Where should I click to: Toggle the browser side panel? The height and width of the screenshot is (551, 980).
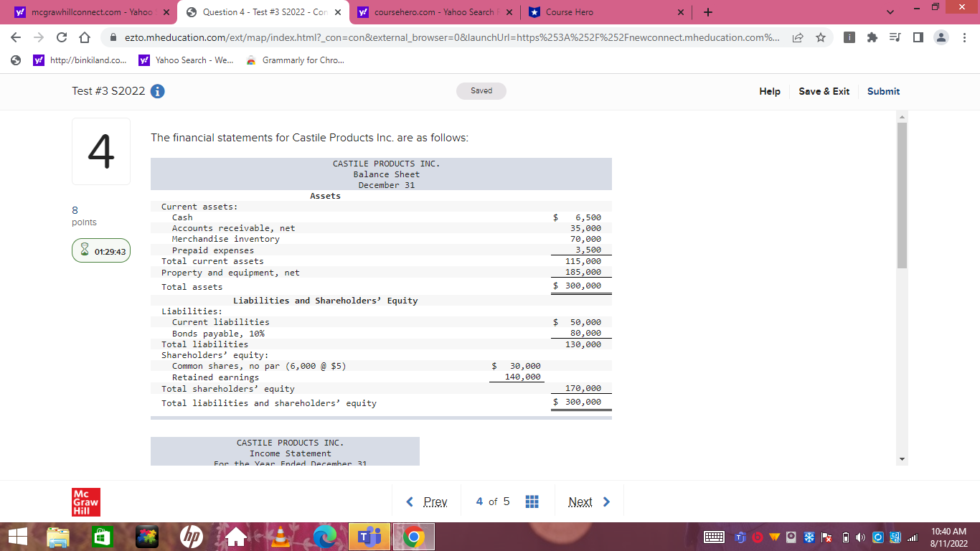click(x=918, y=37)
